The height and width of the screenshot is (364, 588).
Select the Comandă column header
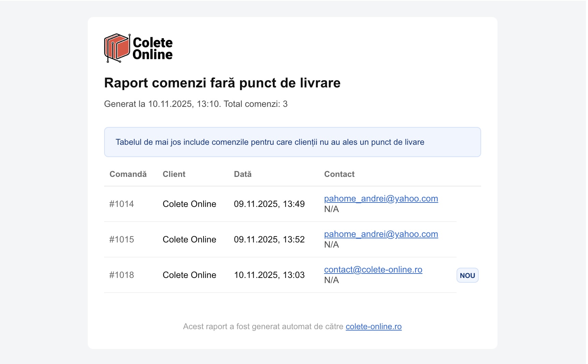(x=128, y=174)
